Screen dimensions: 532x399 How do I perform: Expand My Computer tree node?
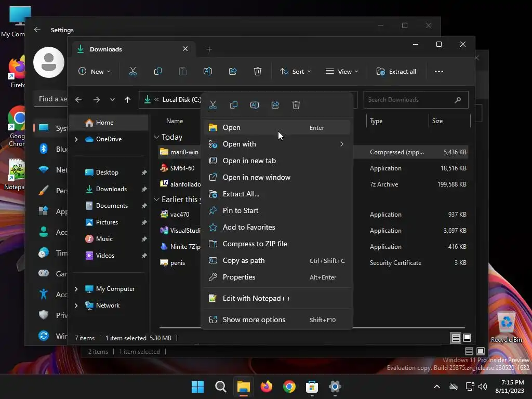click(76, 289)
